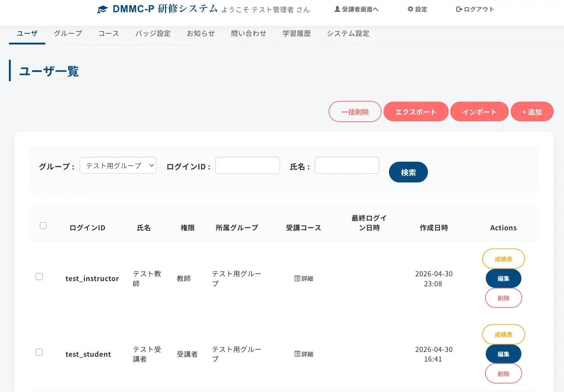Open course details for test_instructor

click(304, 279)
